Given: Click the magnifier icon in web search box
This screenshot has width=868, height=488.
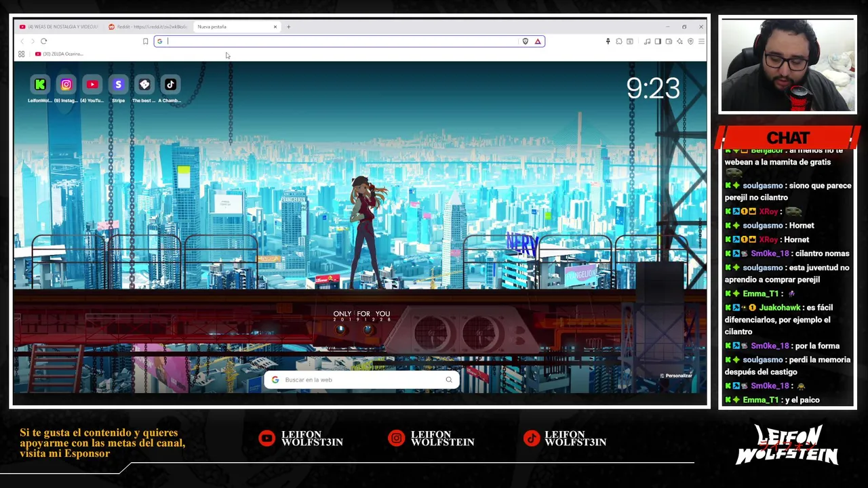Looking at the screenshot, I should 449,380.
